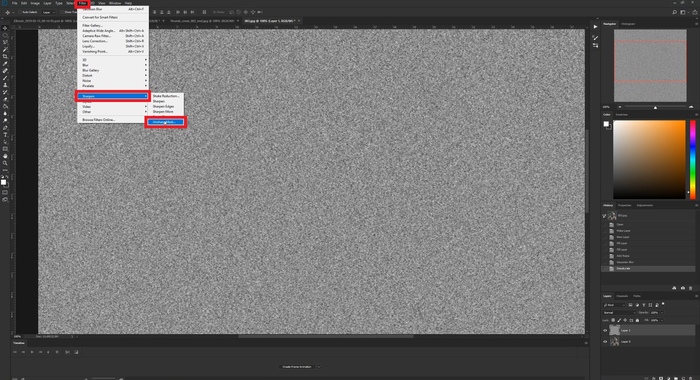Hide Layer 0 using its eye icon
700x380 pixels.
[x=605, y=342]
